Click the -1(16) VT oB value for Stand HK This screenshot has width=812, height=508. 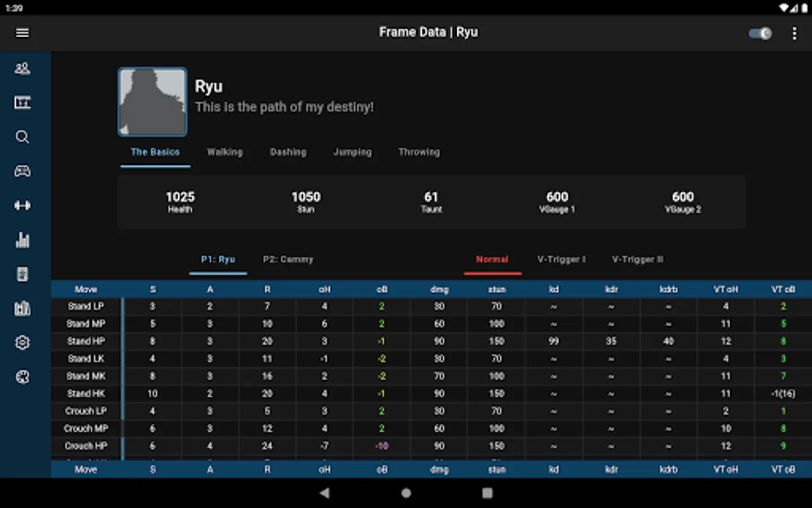coord(783,393)
